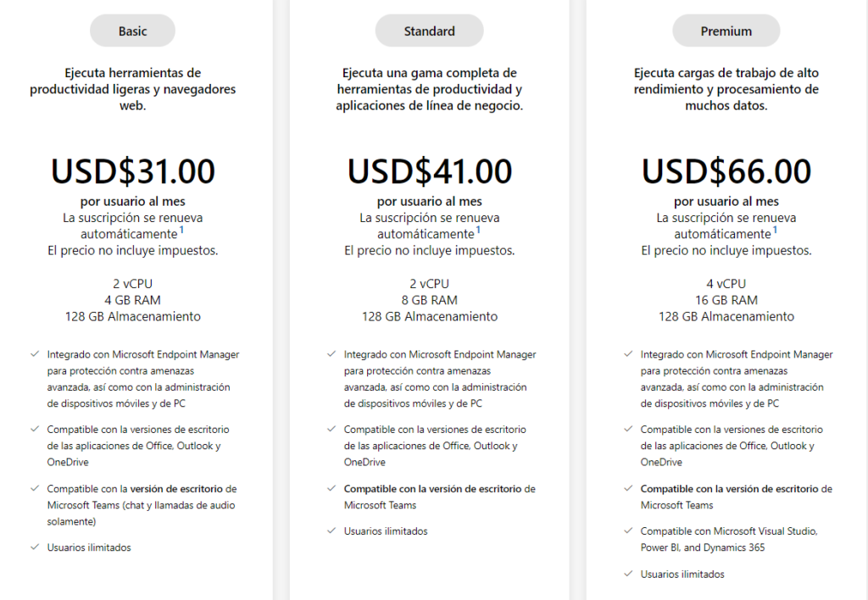Open footnote 1 under the Premium price
The height and width of the screenshot is (600, 868).
[775, 230]
